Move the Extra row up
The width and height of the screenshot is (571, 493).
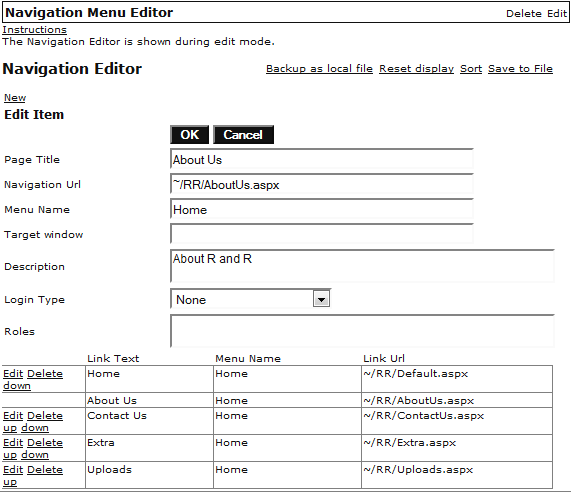pos(10,455)
